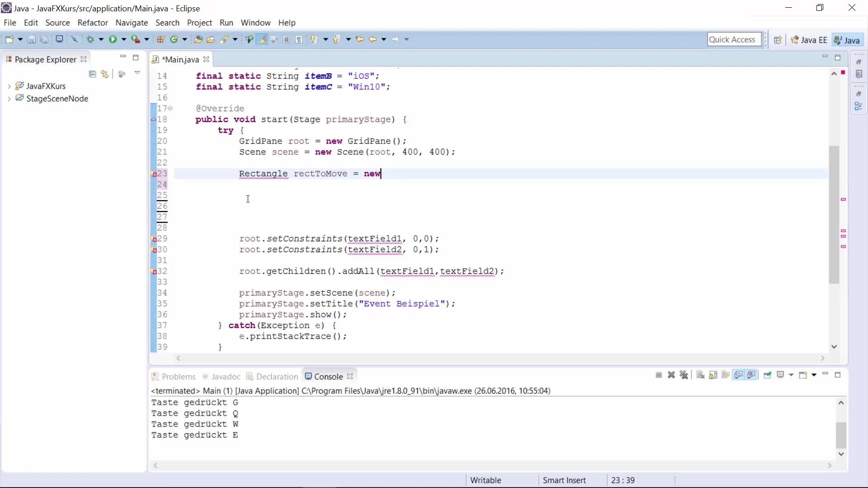Toggle Scroll Lock in Console
The image size is (868, 488).
coord(713,375)
